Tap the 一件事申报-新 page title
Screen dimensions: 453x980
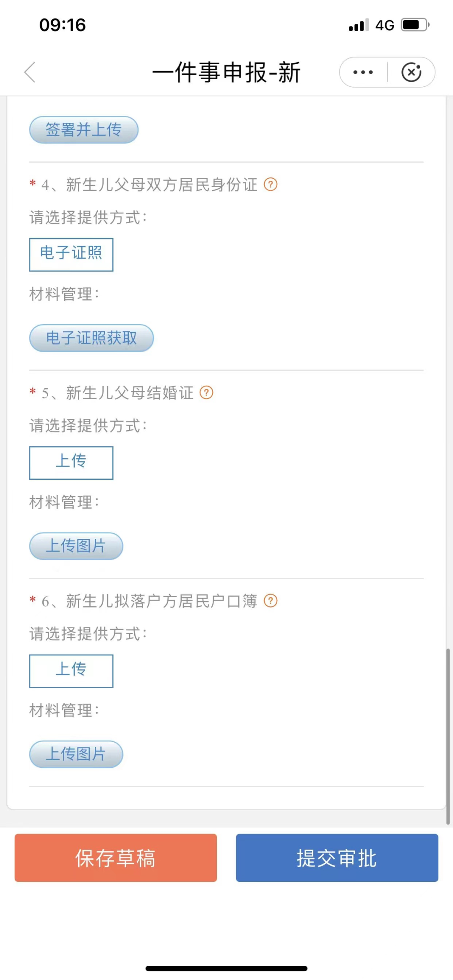(226, 72)
